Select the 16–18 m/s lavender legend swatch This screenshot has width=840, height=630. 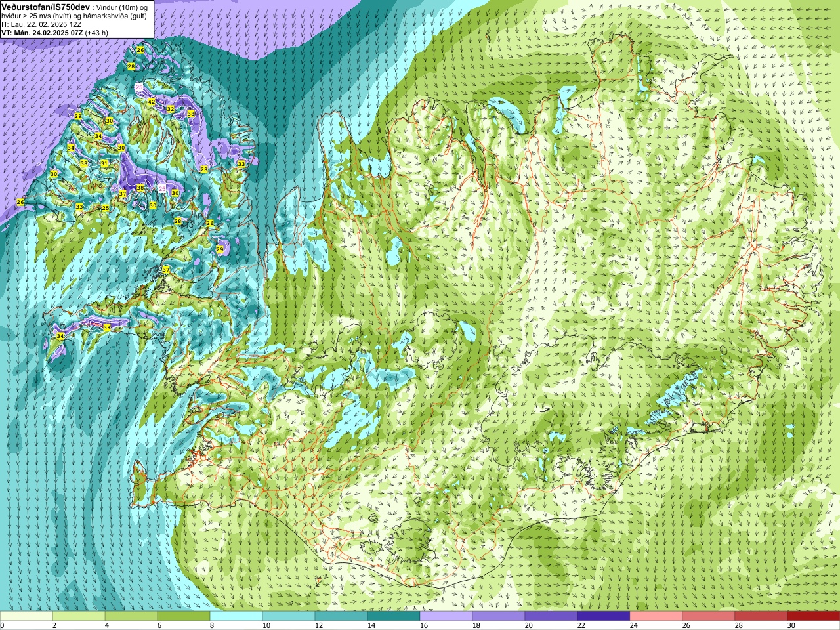click(x=446, y=616)
